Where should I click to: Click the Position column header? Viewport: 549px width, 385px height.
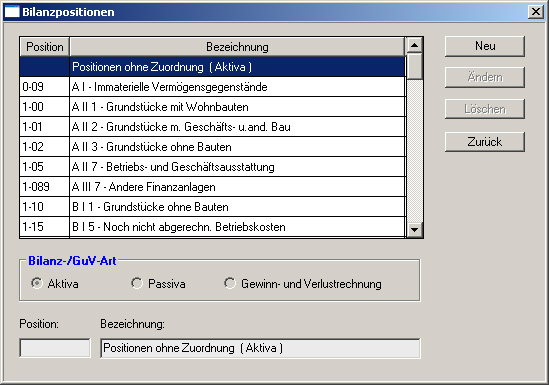(45, 47)
